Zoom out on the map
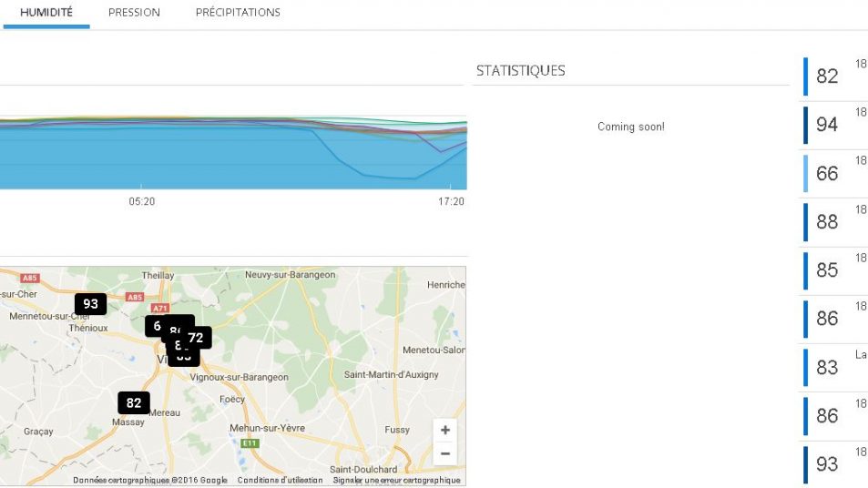Image resolution: width=868 pixels, height=488 pixels. [x=444, y=452]
